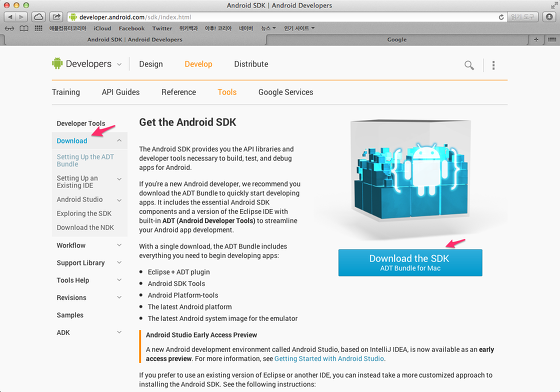The width and height of the screenshot is (560, 392).
Task: Switch to the Design section
Action: click(151, 64)
